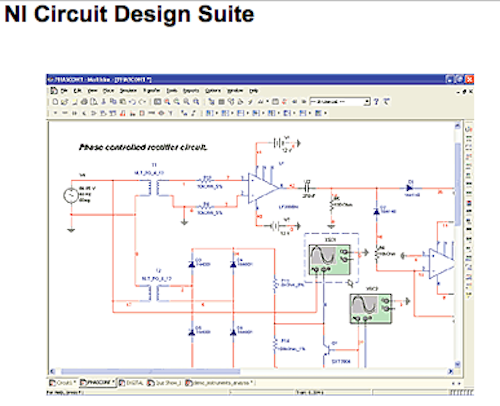Click the Place CMOS component icon
Viewport: 500px width, 406px height.
pos(113,113)
